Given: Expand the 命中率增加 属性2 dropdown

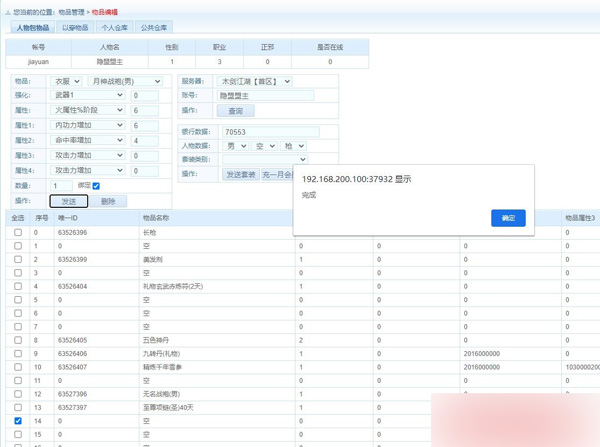Looking at the screenshot, I should [88, 140].
